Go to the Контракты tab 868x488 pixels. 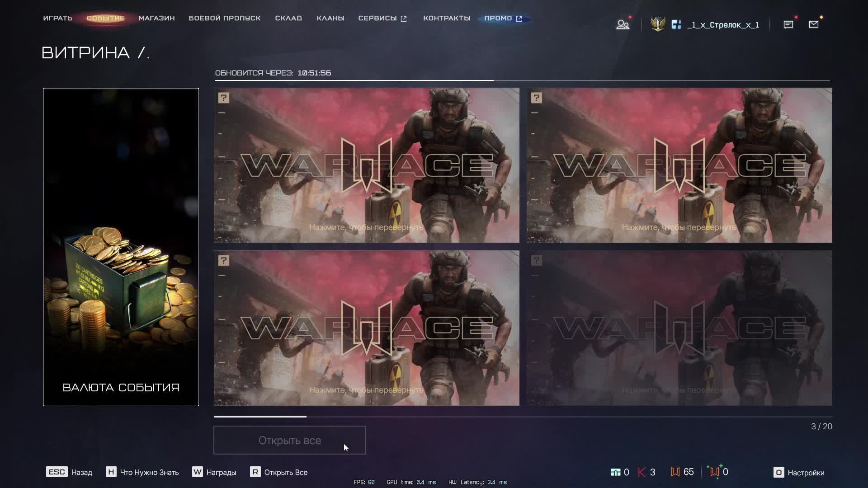(447, 18)
